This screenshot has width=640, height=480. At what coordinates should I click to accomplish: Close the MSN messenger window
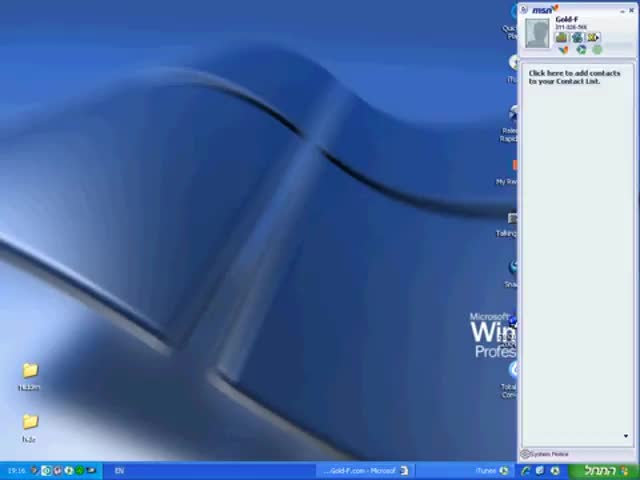click(x=631, y=10)
